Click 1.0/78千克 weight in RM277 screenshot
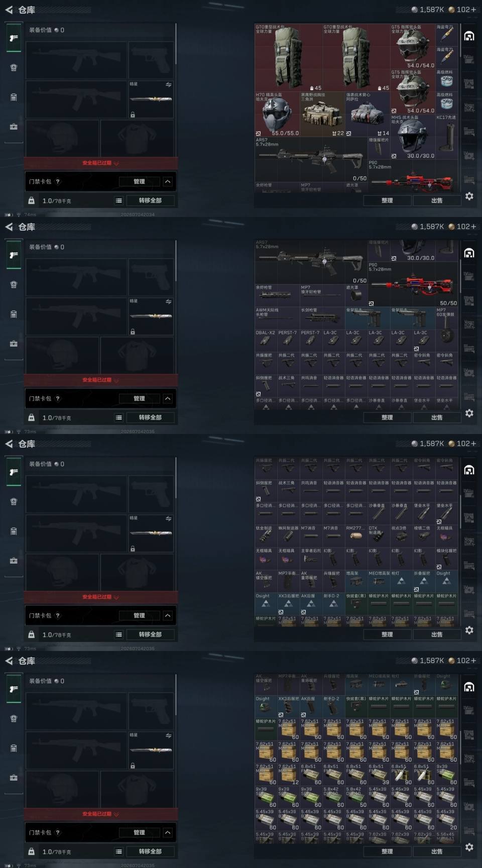The image size is (482, 868). pos(57,635)
